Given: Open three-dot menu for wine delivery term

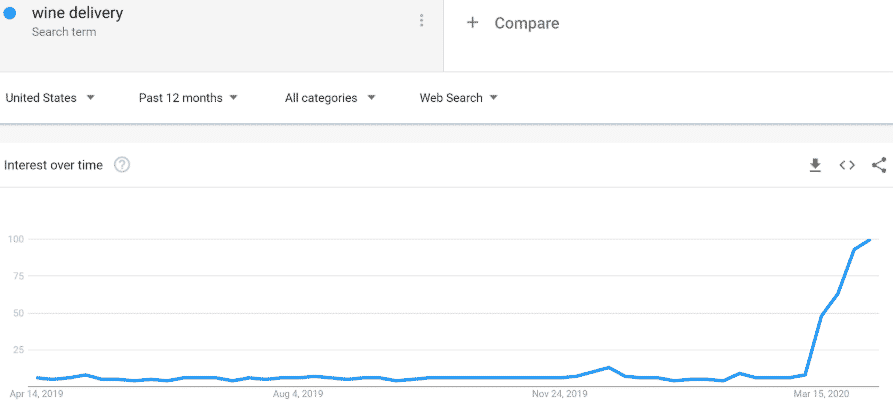Looking at the screenshot, I should (x=421, y=20).
